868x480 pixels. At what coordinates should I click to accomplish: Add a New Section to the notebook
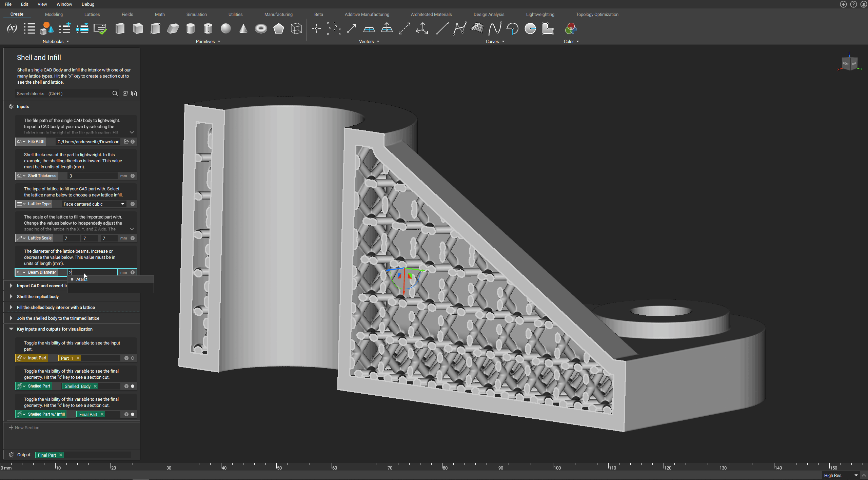(x=24, y=427)
